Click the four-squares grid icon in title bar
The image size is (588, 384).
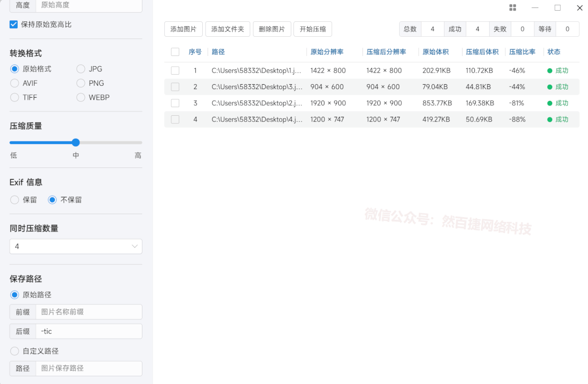pyautogui.click(x=513, y=7)
